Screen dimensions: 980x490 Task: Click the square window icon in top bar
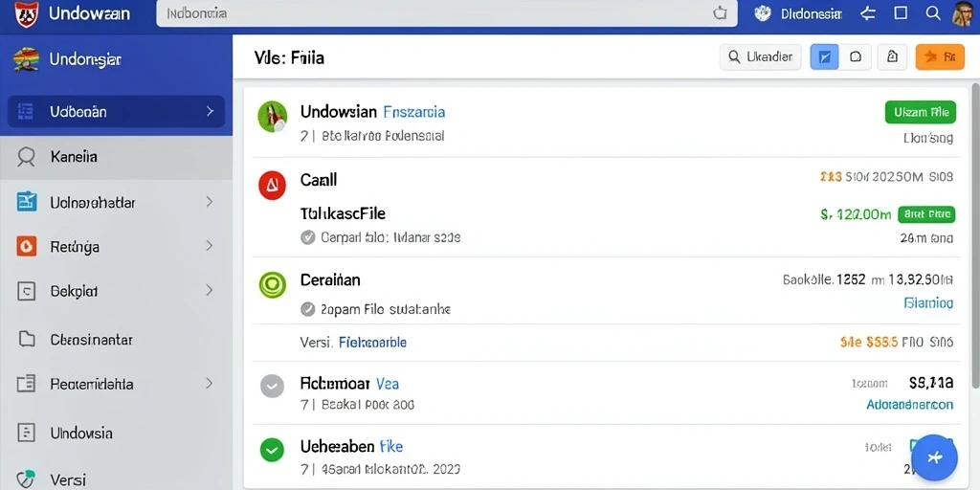[x=901, y=13]
